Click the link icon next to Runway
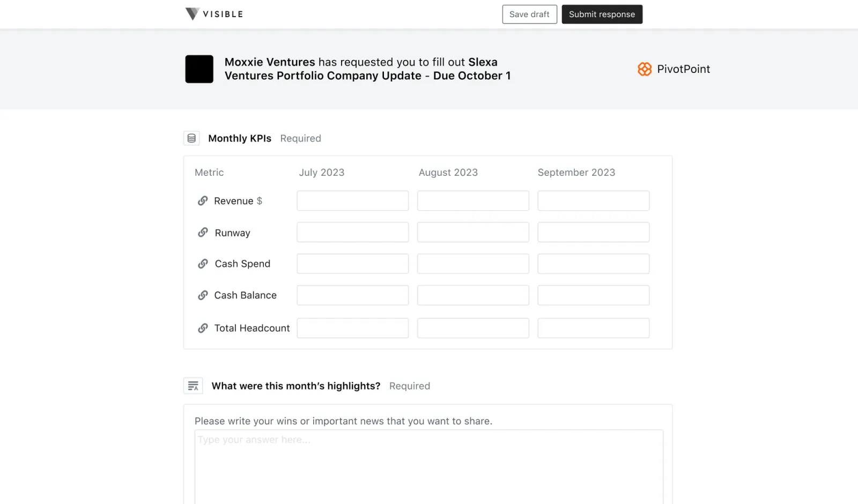858x504 pixels. (x=202, y=232)
